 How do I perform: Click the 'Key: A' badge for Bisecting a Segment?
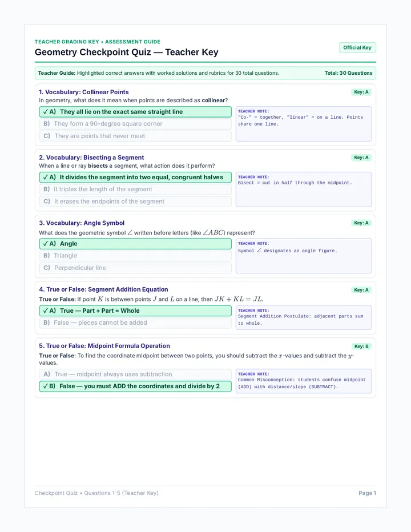(361, 158)
